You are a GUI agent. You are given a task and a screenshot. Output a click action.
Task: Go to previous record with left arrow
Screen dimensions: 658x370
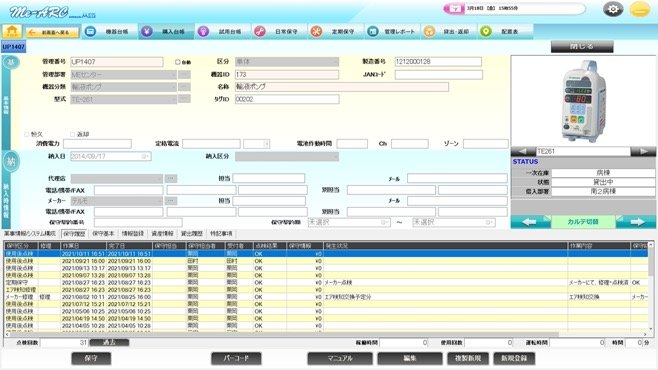click(530, 221)
